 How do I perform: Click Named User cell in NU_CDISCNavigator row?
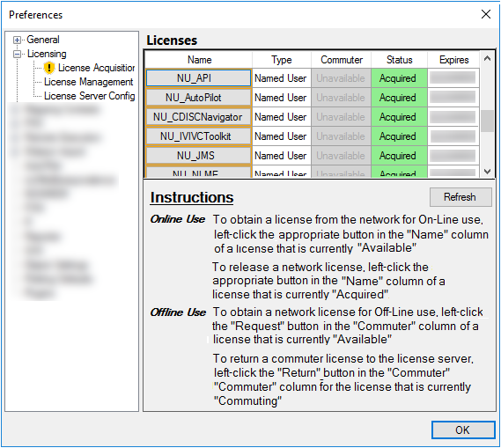[282, 117]
